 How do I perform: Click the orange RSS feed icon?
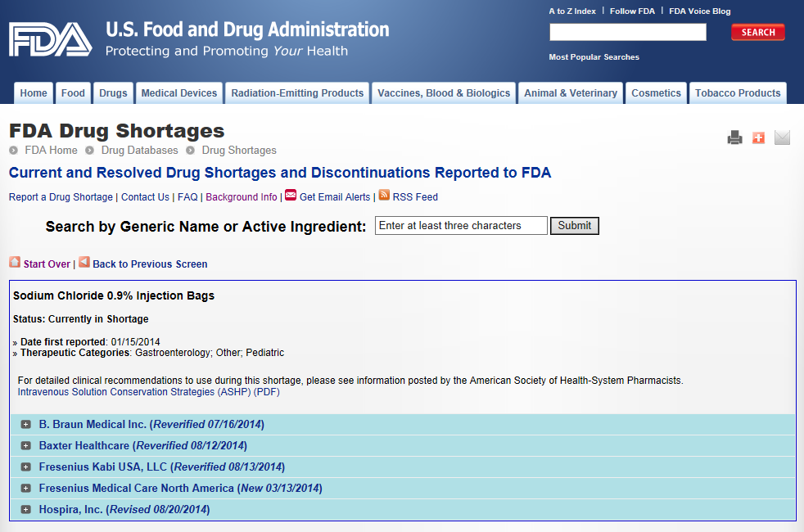tap(384, 196)
